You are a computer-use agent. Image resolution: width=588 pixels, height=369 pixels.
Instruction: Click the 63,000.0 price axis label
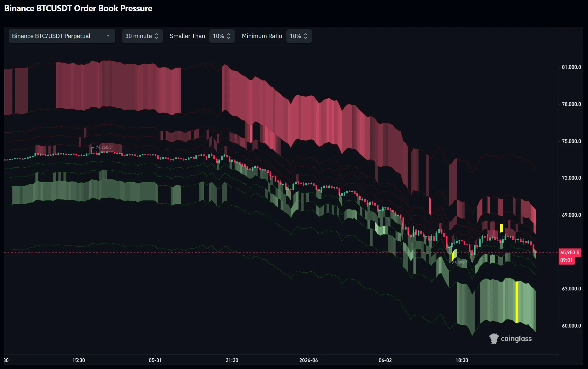pos(571,289)
